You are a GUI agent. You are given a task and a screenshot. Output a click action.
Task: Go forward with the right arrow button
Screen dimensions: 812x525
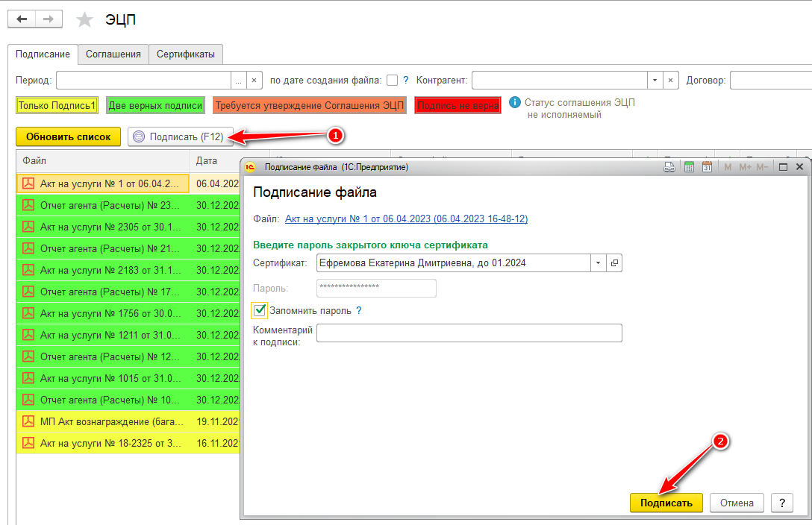coord(49,19)
